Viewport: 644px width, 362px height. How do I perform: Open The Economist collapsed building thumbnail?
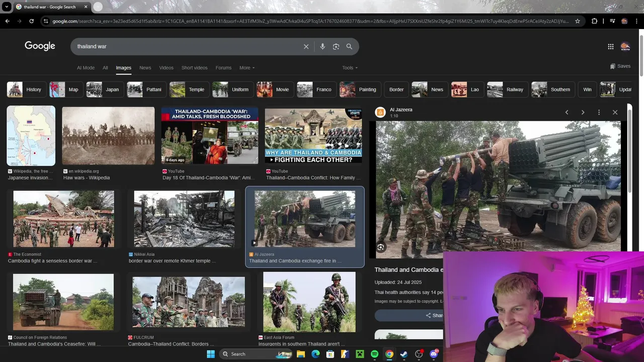(63, 219)
